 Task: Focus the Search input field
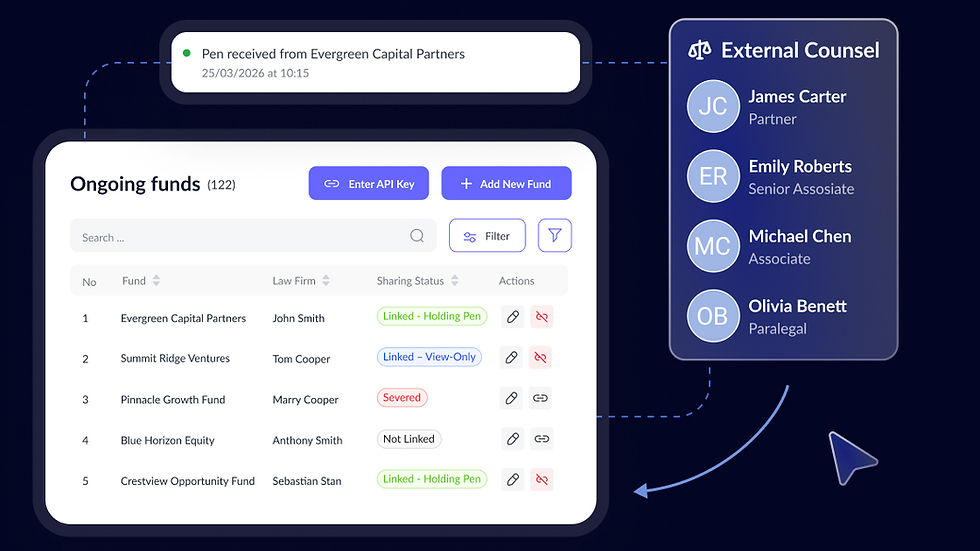[253, 236]
